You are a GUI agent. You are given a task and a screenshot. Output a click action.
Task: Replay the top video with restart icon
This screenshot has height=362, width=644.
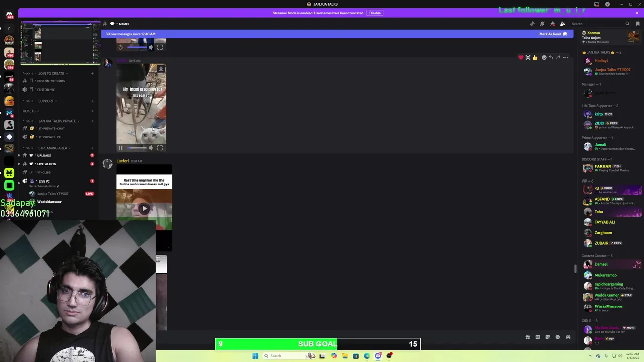tap(120, 47)
